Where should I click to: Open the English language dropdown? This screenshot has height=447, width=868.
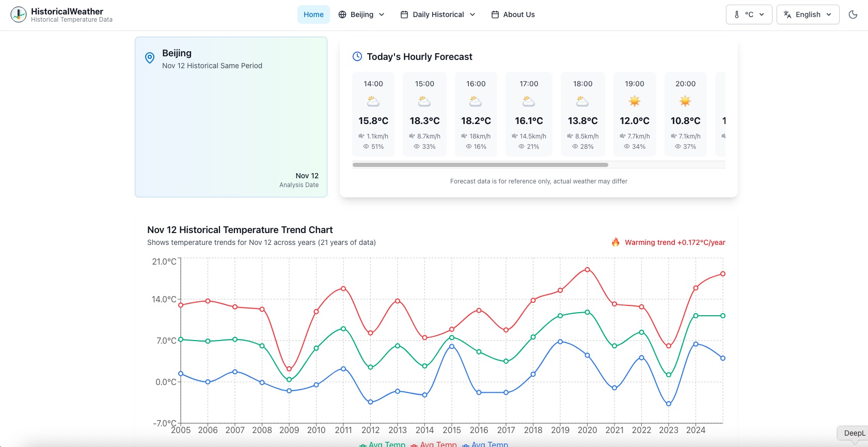point(808,14)
